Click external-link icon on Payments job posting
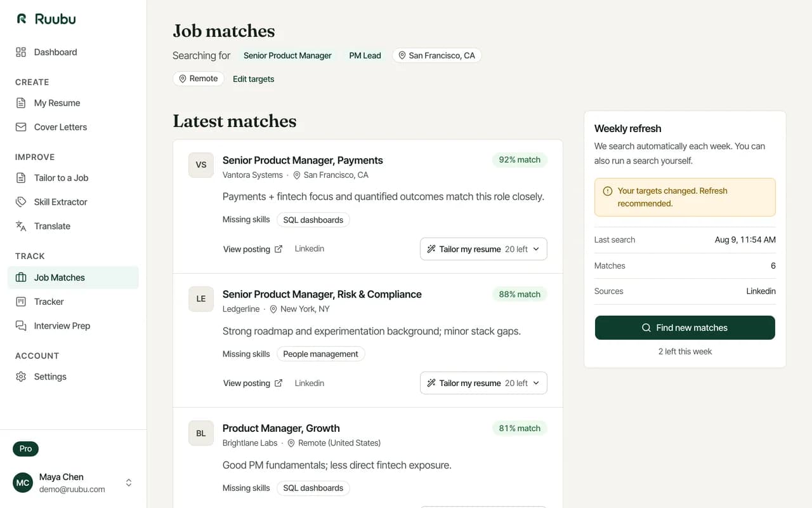The height and width of the screenshot is (508, 812). (278, 249)
